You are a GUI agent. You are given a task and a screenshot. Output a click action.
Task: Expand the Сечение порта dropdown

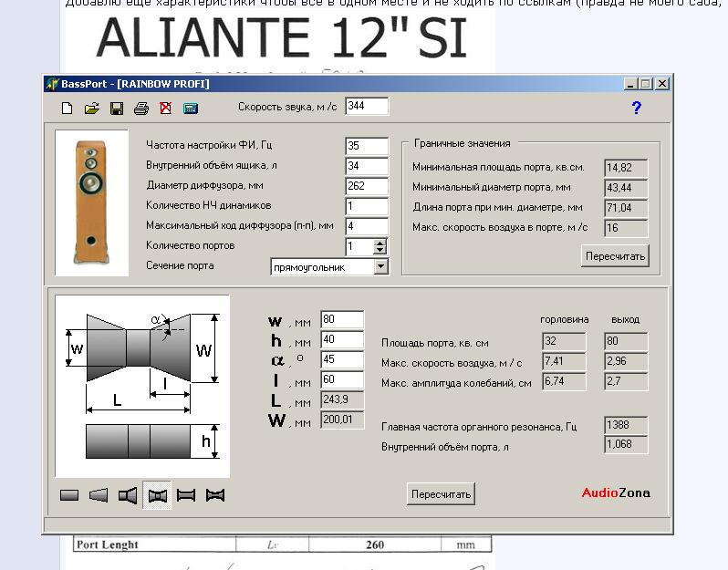pyautogui.click(x=380, y=266)
